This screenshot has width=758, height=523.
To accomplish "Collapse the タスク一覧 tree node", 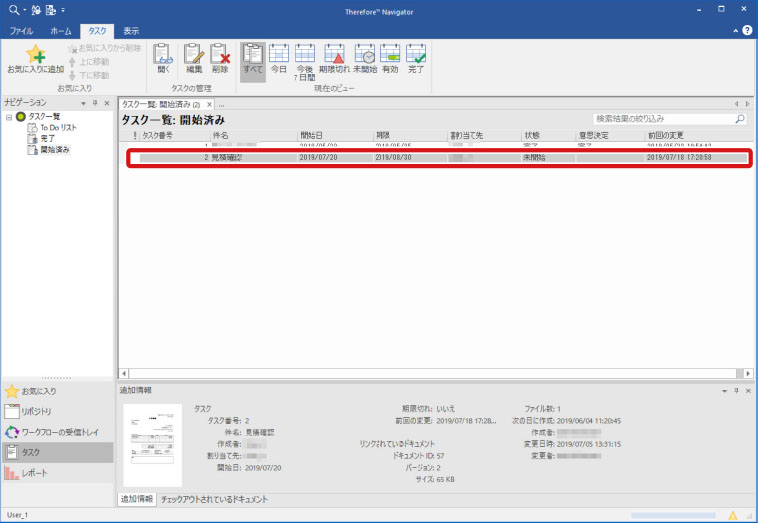I will click(x=9, y=117).
